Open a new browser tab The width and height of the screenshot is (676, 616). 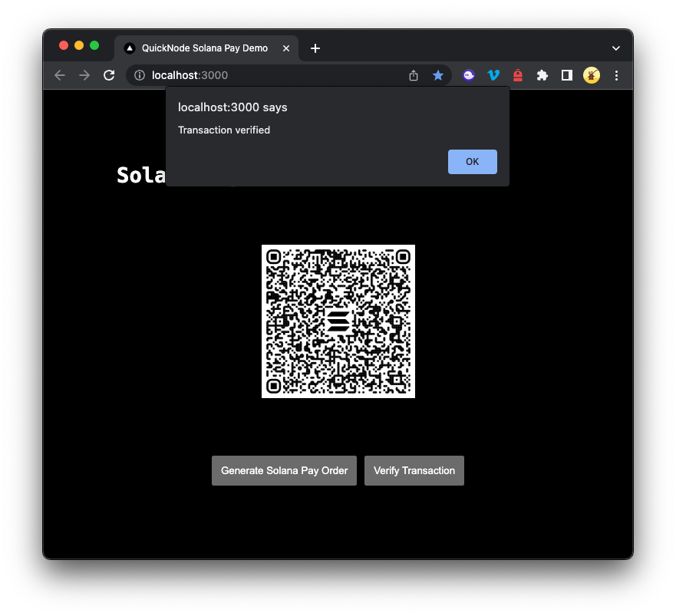(x=315, y=48)
